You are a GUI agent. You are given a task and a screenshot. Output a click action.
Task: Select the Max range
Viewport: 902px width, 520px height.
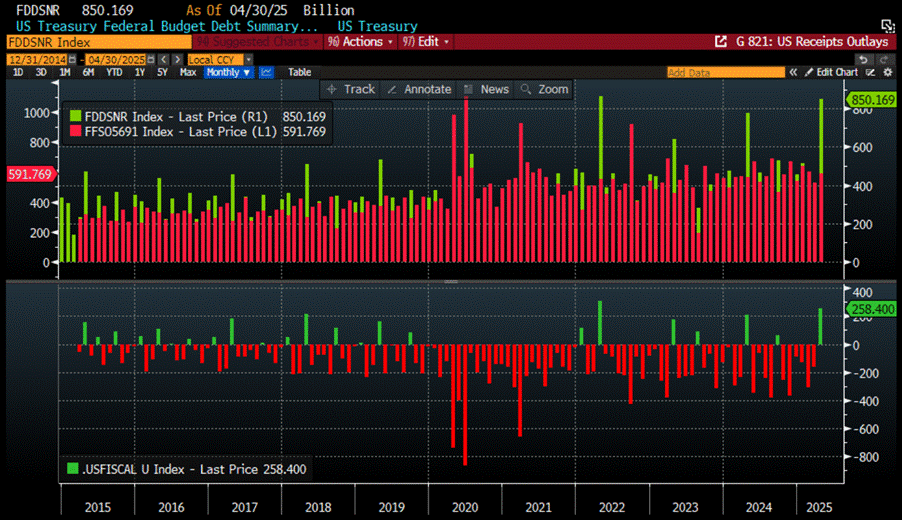[188, 72]
